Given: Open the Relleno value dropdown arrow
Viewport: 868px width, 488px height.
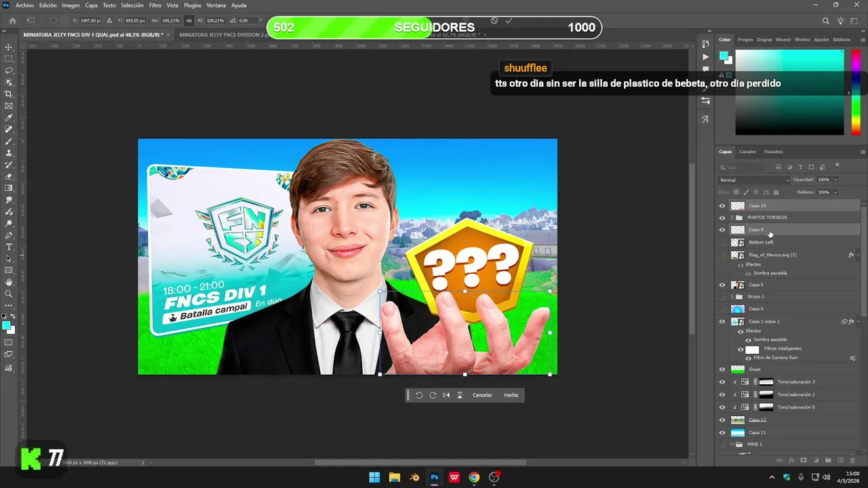Looking at the screenshot, I should [x=835, y=192].
